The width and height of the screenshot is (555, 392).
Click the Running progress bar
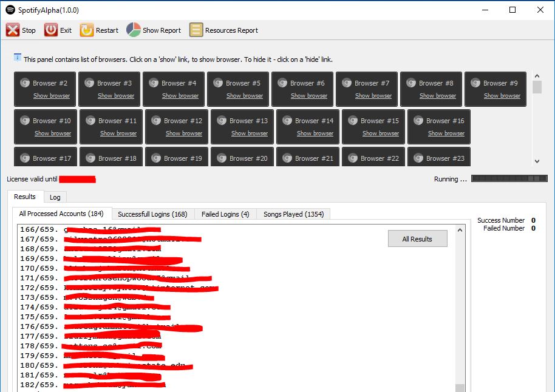(x=509, y=178)
